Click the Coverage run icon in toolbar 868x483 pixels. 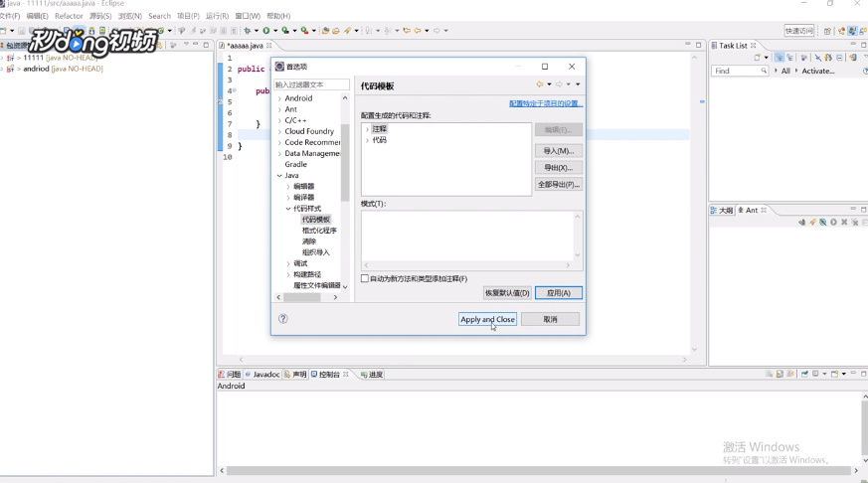pyautogui.click(x=285, y=31)
